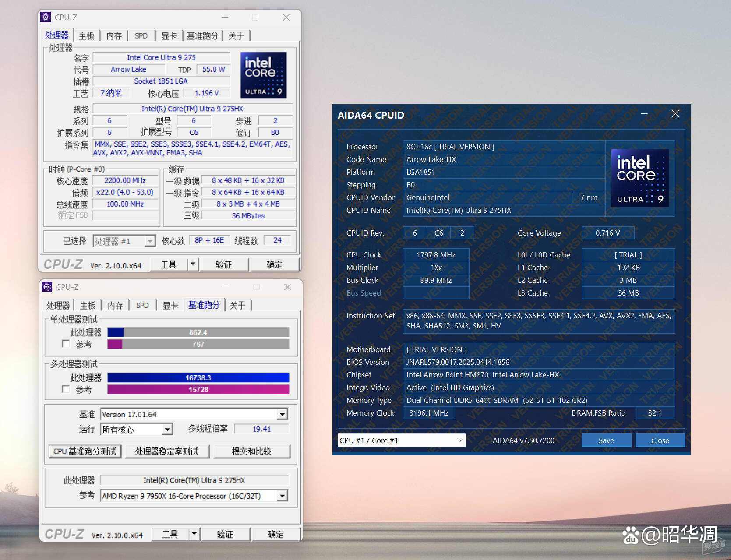The image size is (731, 560).
Task: Minimize the AIDA64 CPUID window
Action: click(x=644, y=114)
